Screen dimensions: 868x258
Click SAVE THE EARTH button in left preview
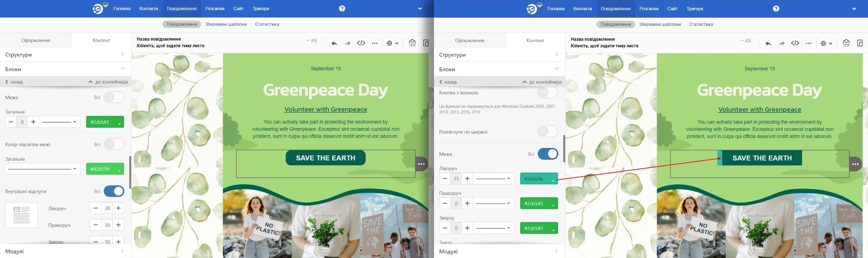coord(325,158)
